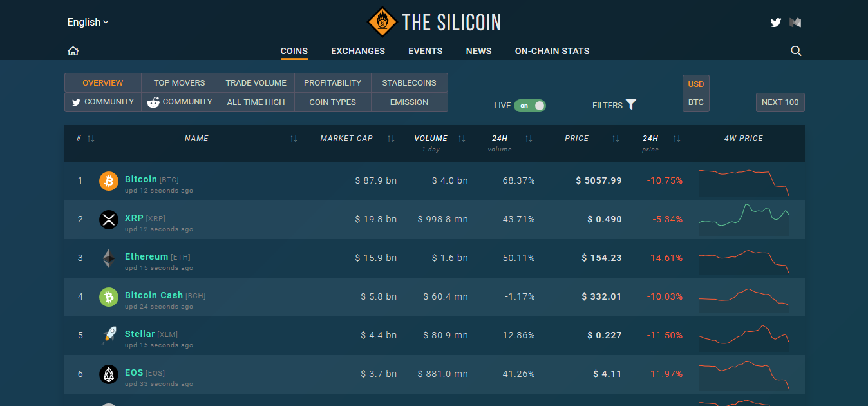Image resolution: width=868 pixels, height=406 pixels.
Task: Click the Ethereum diamond icon
Action: (109, 258)
